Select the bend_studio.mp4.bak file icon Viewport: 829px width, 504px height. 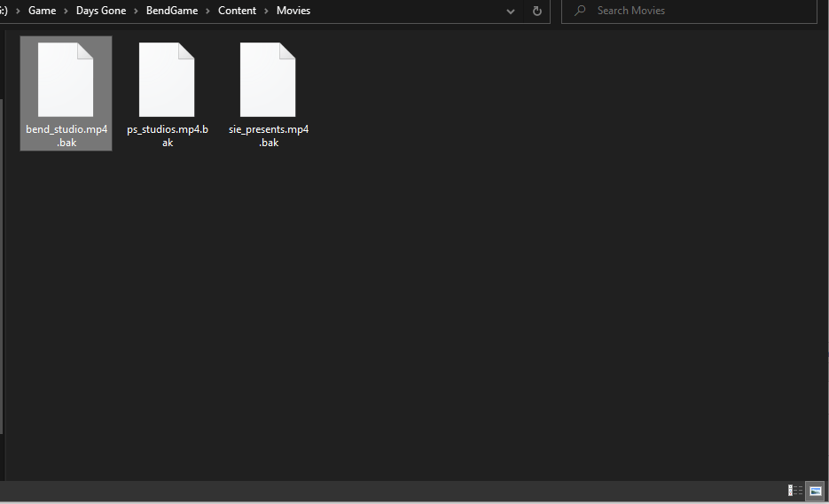tap(66, 80)
